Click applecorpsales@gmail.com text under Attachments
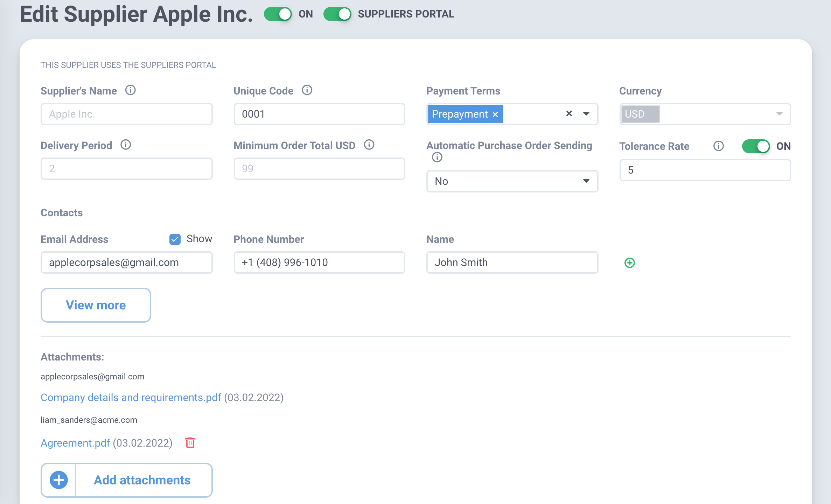 92,377
